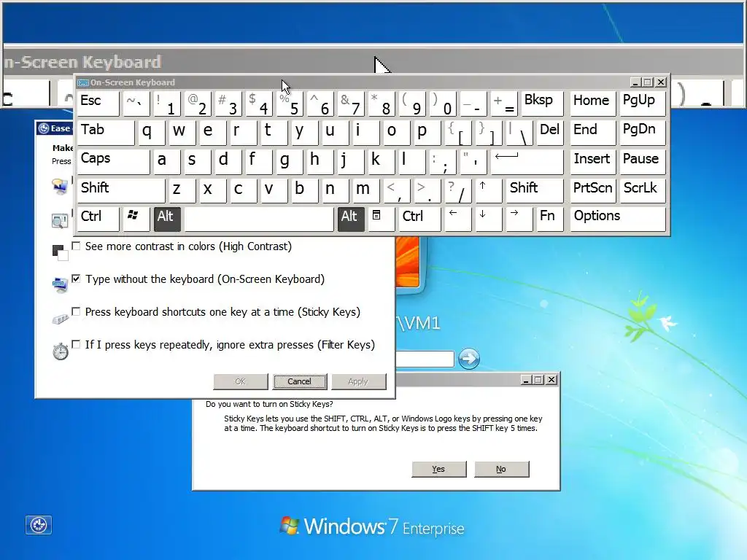Click Yes in Sticky Keys dialog
The height and width of the screenshot is (560, 747).
(x=438, y=469)
